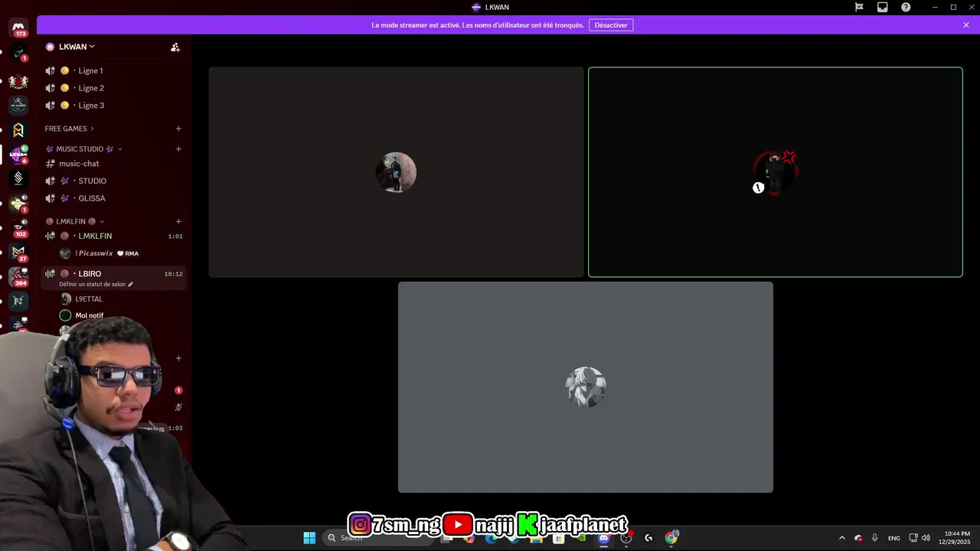Focus the green-outlined speaking participant tile
The image size is (980, 551).
pyautogui.click(x=775, y=172)
